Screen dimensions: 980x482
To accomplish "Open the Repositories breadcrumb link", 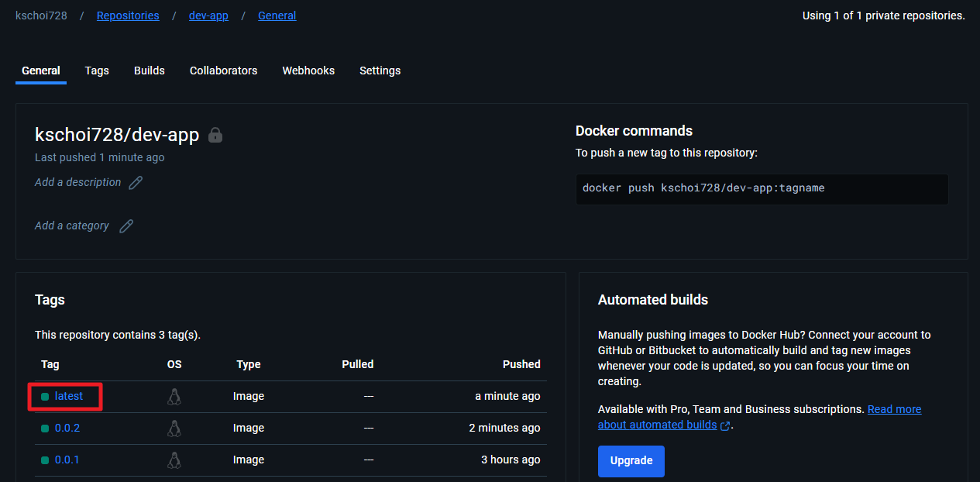I will (x=128, y=15).
